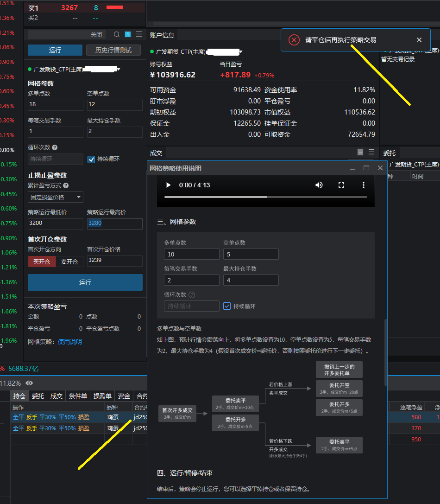Click help icon beside 累计盈亏方式

coord(66,185)
